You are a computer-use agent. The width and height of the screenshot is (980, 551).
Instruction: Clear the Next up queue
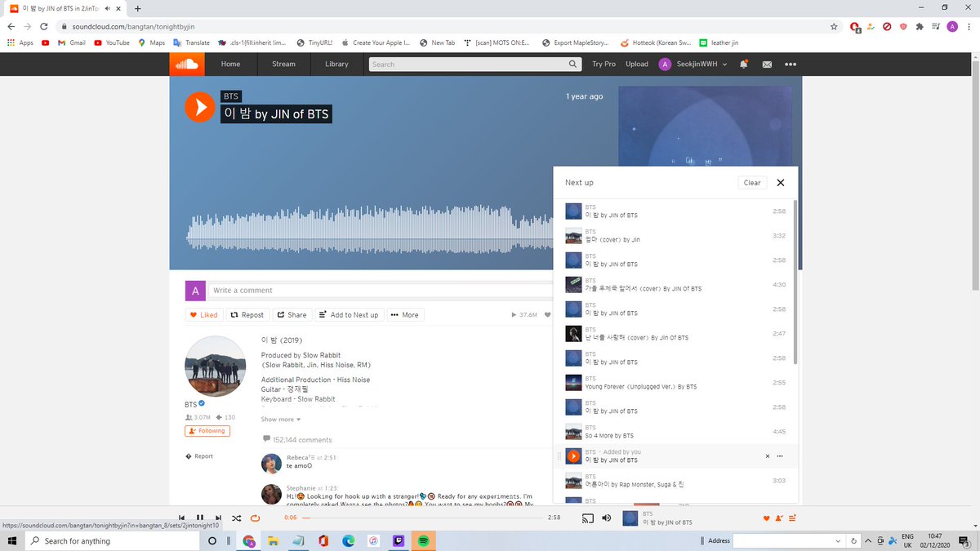(x=752, y=183)
